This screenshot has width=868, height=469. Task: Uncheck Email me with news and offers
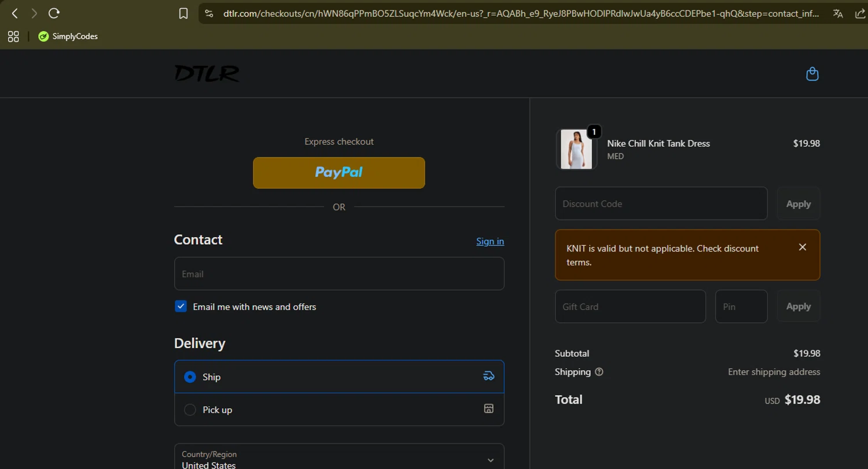(x=181, y=306)
